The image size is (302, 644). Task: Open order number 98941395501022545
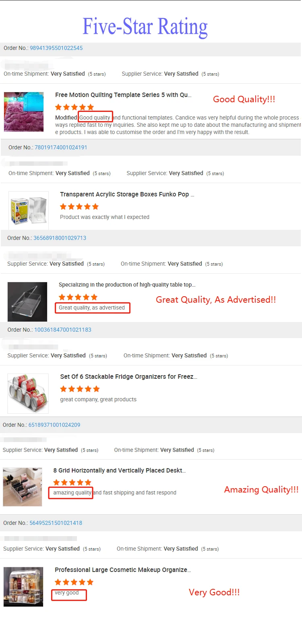(x=56, y=48)
